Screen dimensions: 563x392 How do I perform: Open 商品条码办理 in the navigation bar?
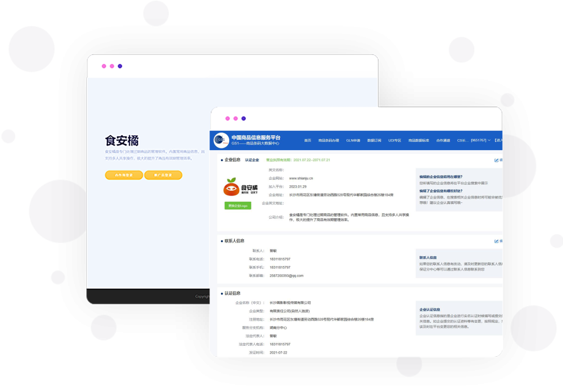coord(329,140)
